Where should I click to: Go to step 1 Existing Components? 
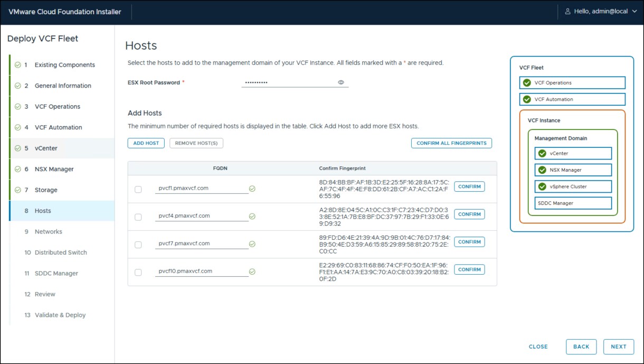[62, 65]
